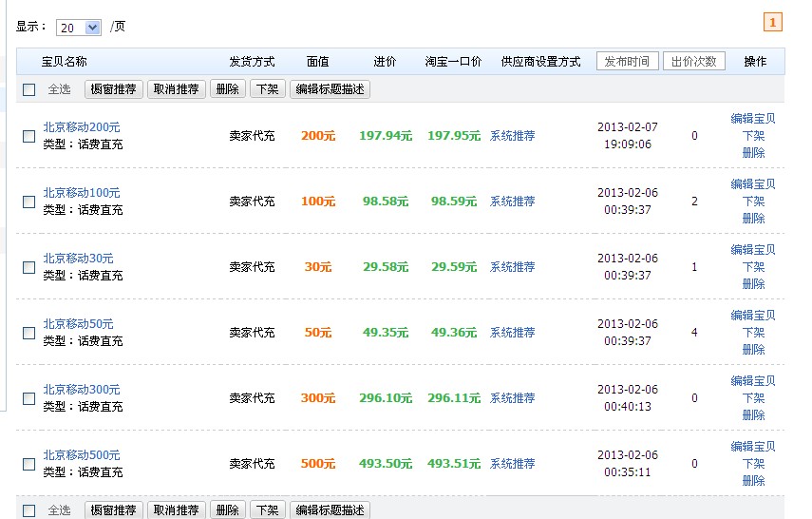
Task: Click 下架 link for 北京移动200元
Action: (753, 136)
